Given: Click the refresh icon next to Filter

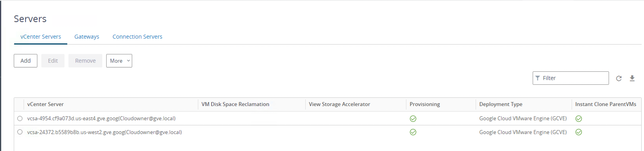Looking at the screenshot, I should pos(619,78).
